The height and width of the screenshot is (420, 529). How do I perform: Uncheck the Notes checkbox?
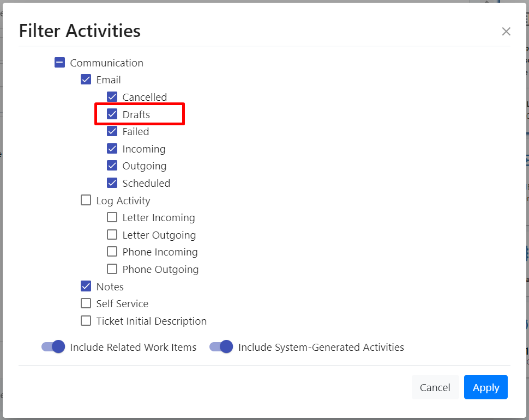click(x=86, y=287)
